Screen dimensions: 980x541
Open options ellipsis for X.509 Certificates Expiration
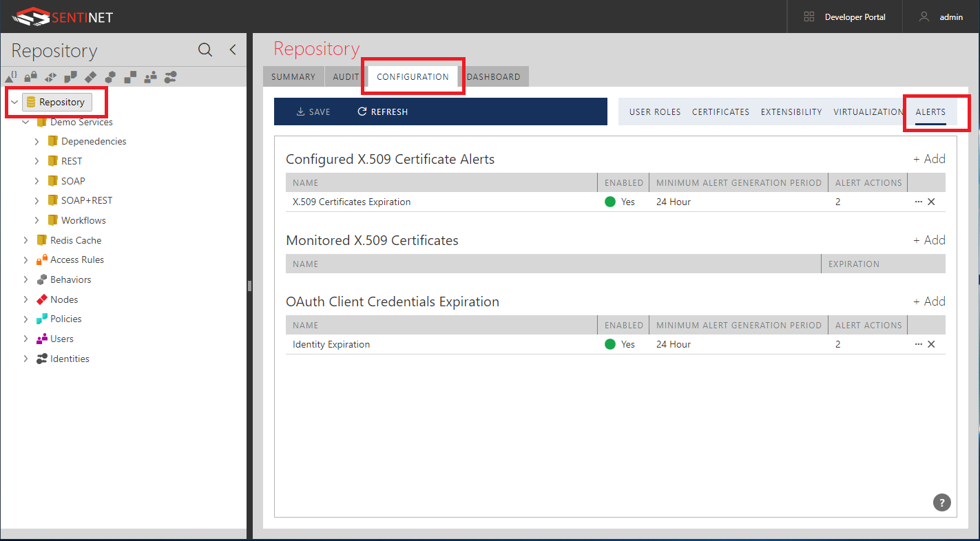pyautogui.click(x=918, y=202)
